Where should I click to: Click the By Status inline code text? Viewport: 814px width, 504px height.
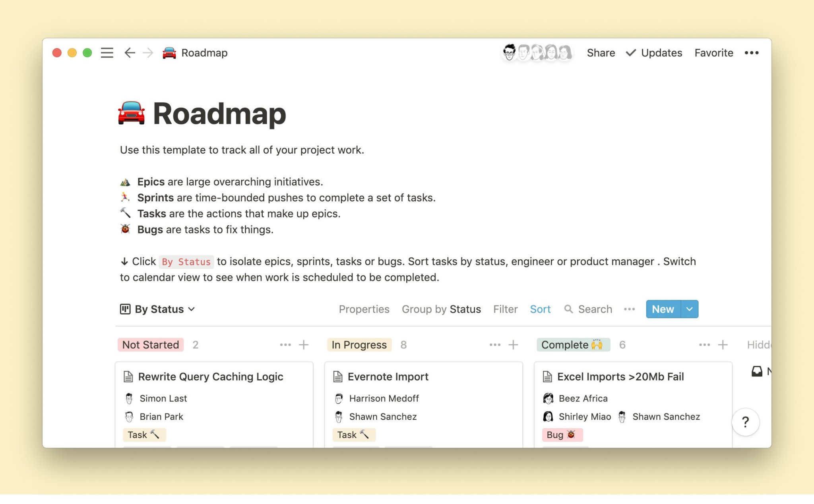click(186, 262)
